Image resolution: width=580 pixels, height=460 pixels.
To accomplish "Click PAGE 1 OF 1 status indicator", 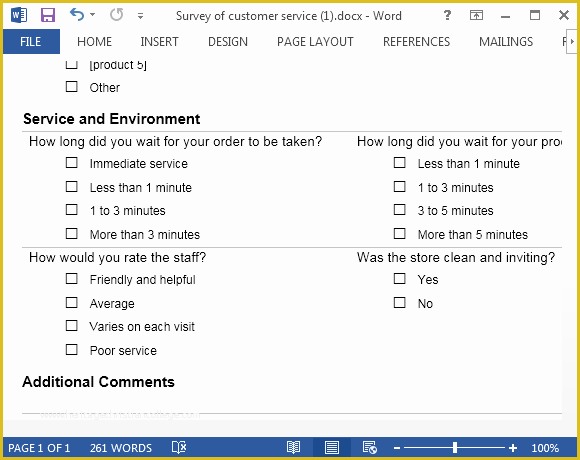I will pyautogui.click(x=39, y=448).
